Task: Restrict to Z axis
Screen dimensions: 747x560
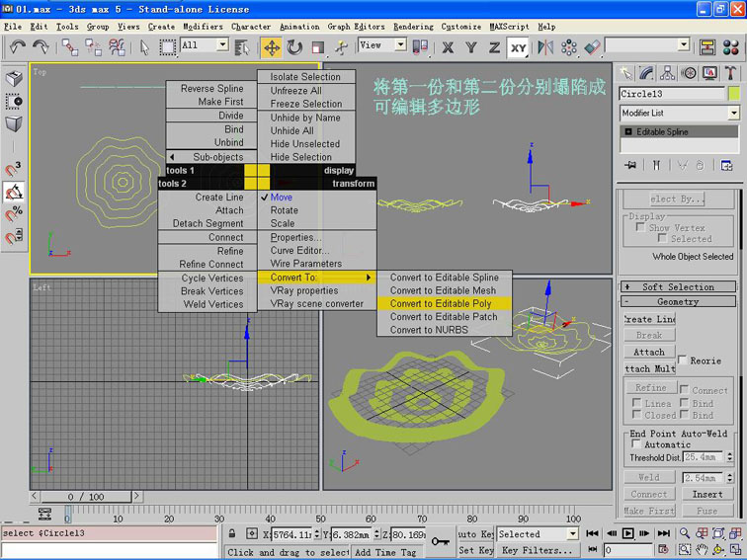Action: coord(494,47)
